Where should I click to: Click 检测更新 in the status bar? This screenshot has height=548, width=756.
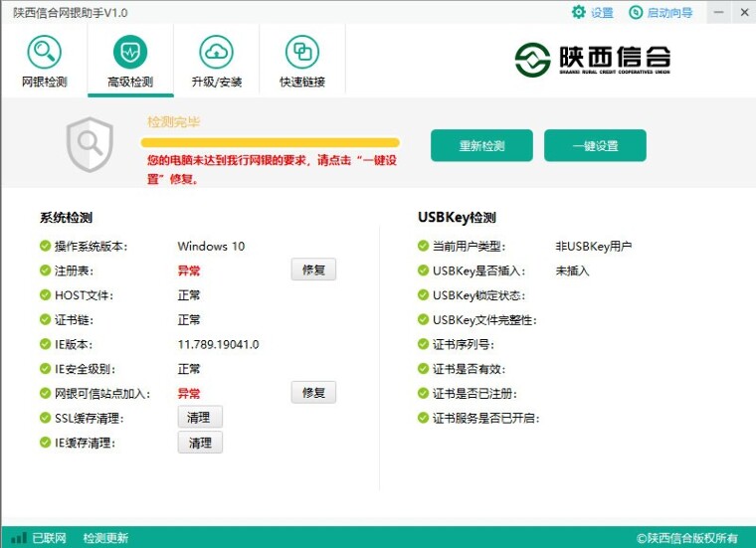coord(105,538)
